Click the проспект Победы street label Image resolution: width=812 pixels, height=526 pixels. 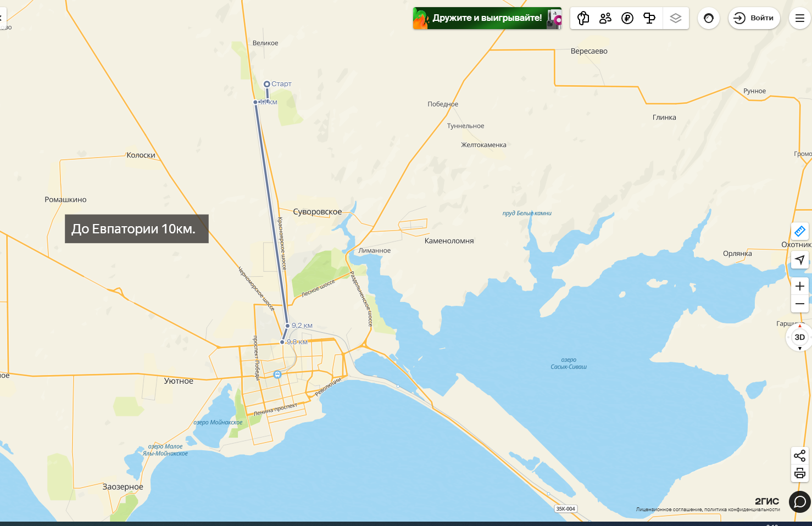coord(256,357)
